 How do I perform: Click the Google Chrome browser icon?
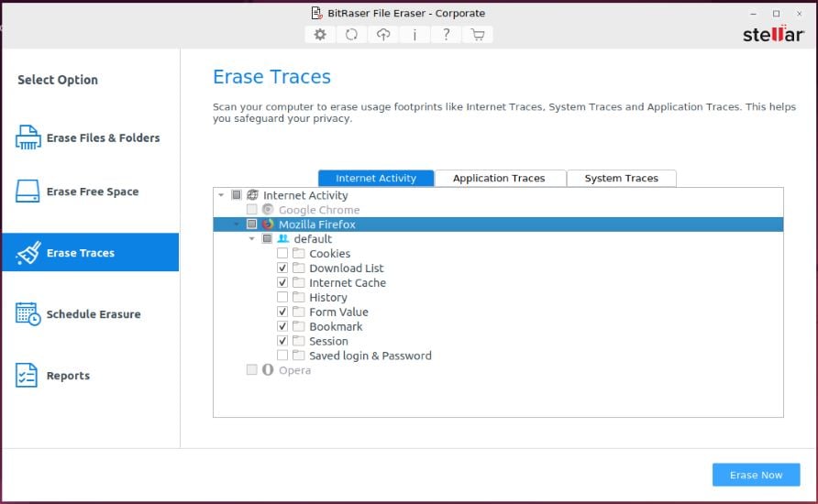(x=268, y=210)
